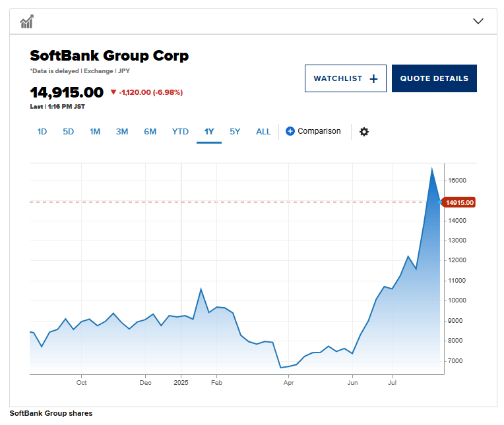The height and width of the screenshot is (425, 504).
Task: Click the SoftBank Group shares caption
Action: pos(51,413)
